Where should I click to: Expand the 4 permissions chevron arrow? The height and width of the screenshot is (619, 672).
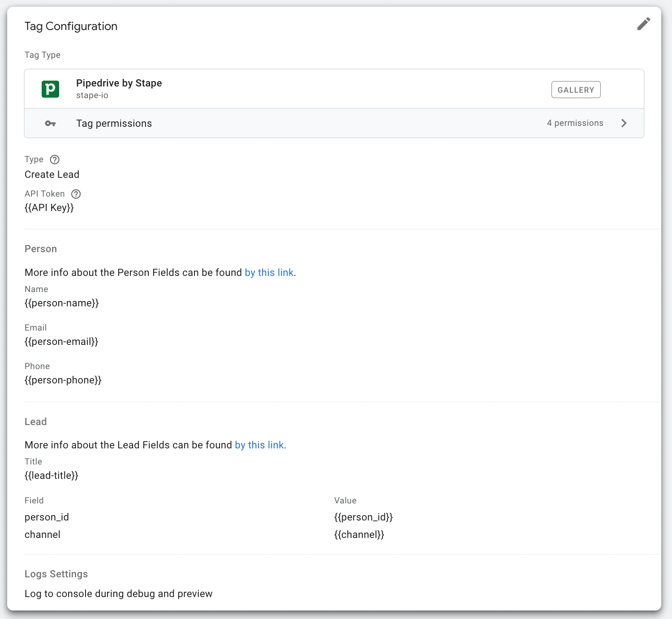(624, 123)
